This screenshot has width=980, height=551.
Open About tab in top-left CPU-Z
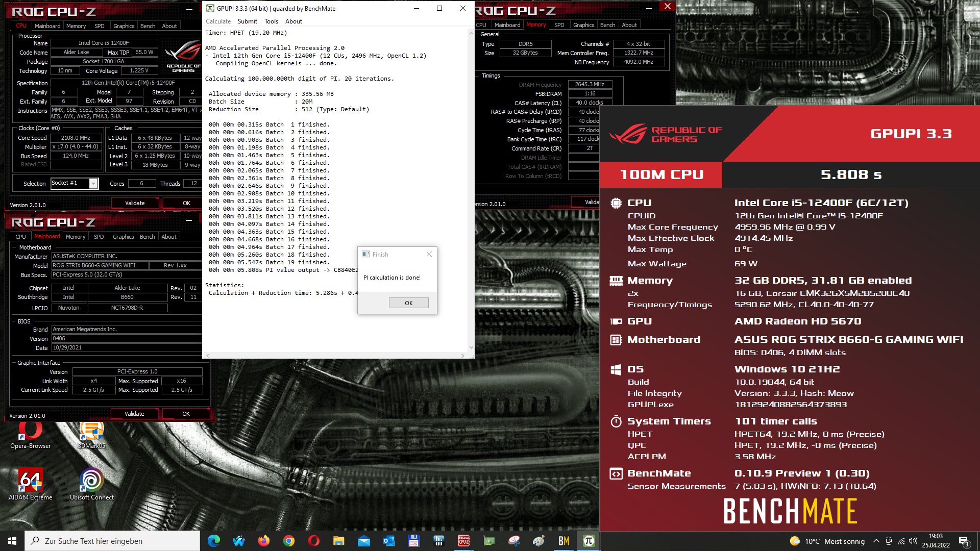click(169, 26)
